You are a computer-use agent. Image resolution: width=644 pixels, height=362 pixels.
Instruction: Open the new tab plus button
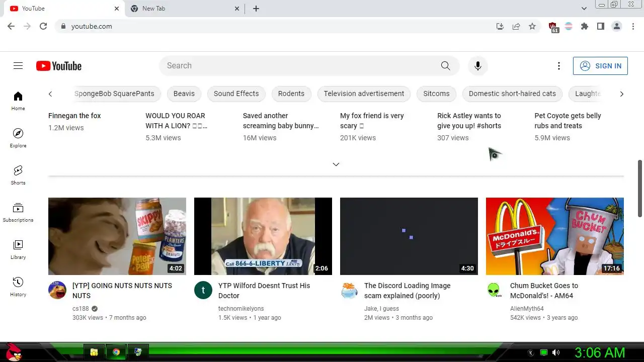coord(256,9)
